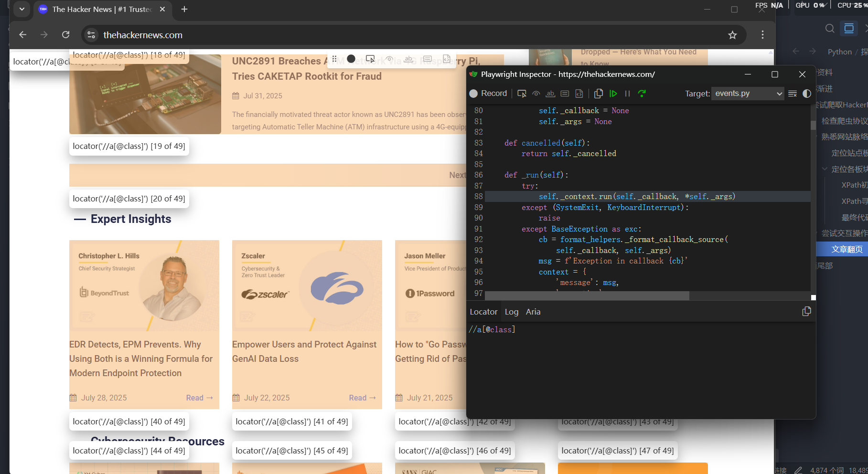Viewport: 868px width, 474px height.
Task: Click the horizontal scrollbar in the code pane
Action: [587, 296]
